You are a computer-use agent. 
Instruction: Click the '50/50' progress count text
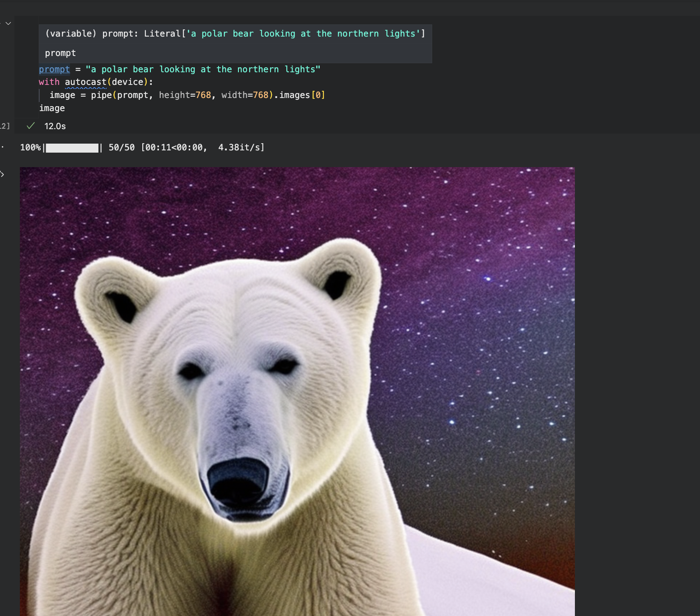121,148
